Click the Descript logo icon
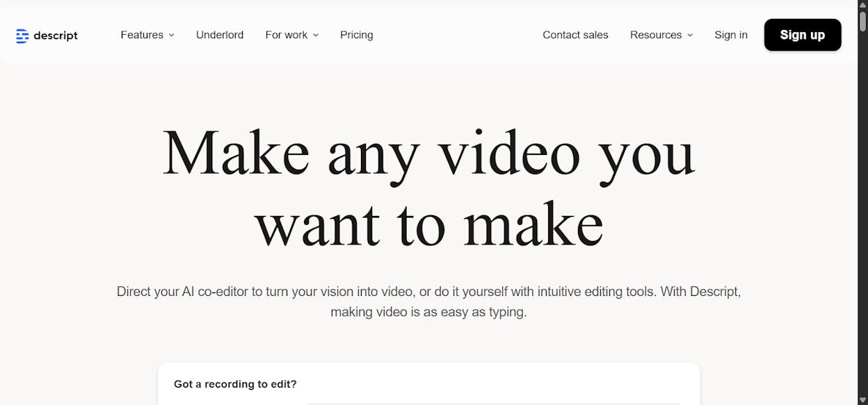 coord(22,35)
